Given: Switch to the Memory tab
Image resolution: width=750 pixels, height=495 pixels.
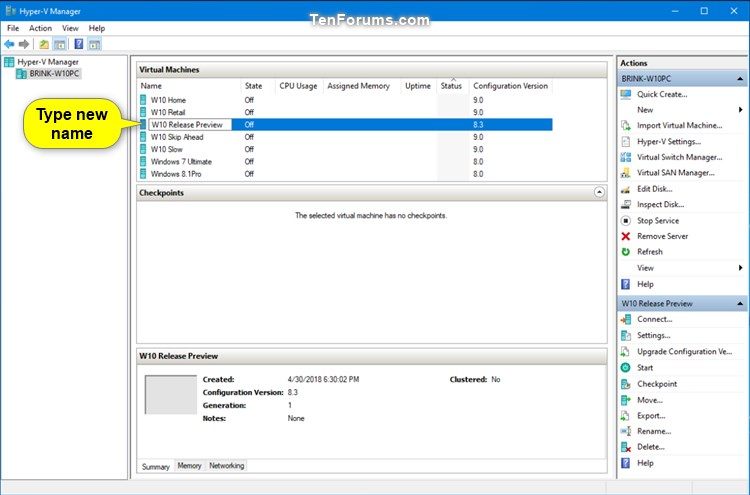Looking at the screenshot, I should tap(189, 465).
